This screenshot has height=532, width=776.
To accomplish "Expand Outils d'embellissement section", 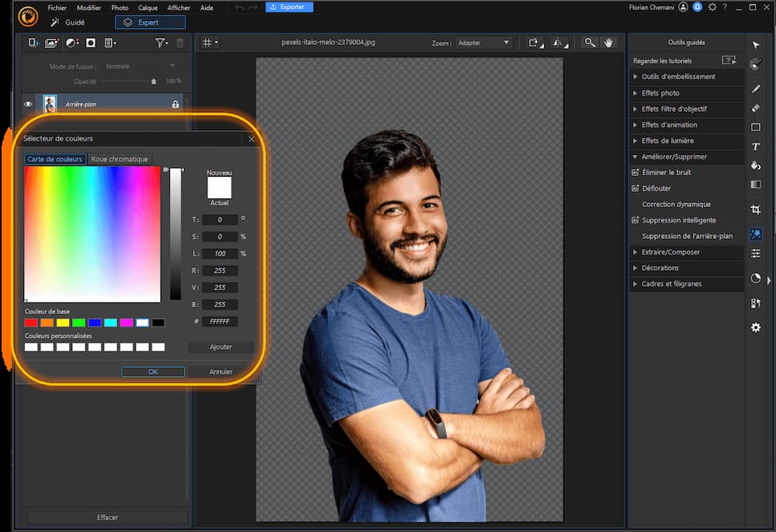I will pyautogui.click(x=687, y=77).
